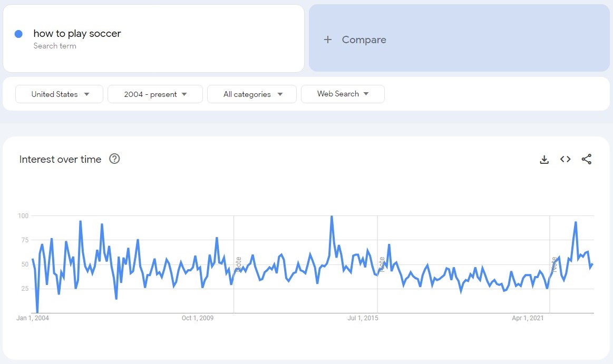Click the blue dot beside search term

coord(18,34)
